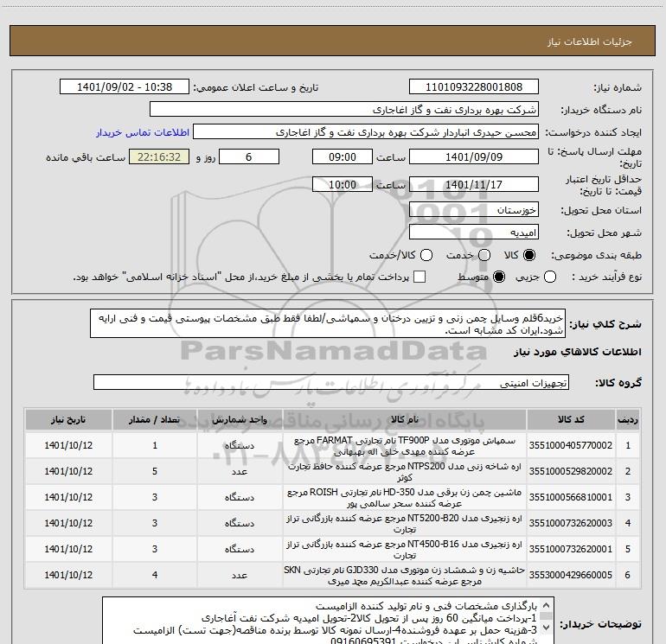Click the نام کالا column header

(x=405, y=420)
